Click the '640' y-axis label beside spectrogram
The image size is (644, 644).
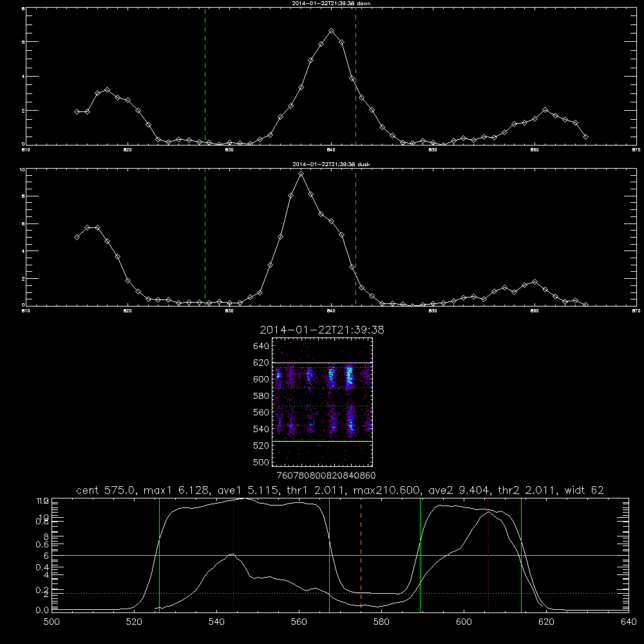pyautogui.click(x=261, y=346)
